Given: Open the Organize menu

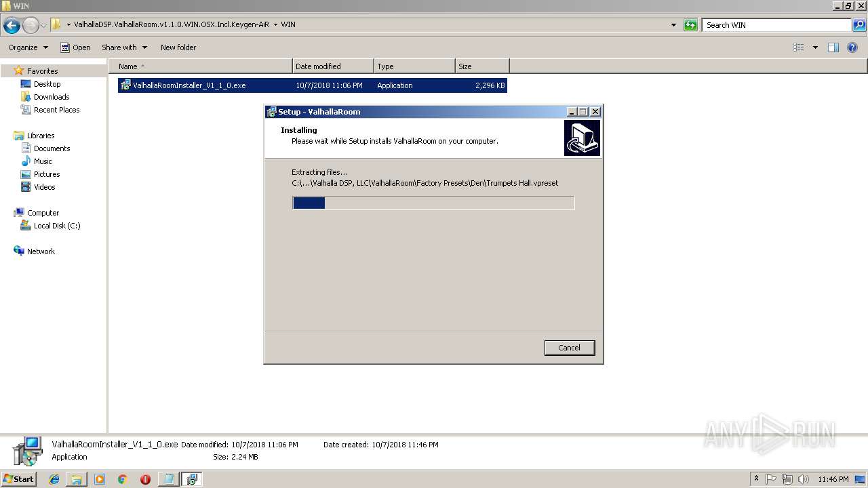Looking at the screenshot, I should (28, 47).
